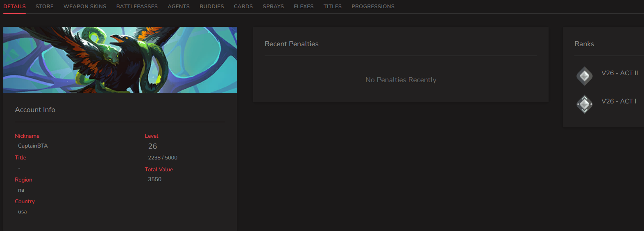The height and width of the screenshot is (231, 644).
Task: Select the AGENTS tab
Action: tap(179, 7)
